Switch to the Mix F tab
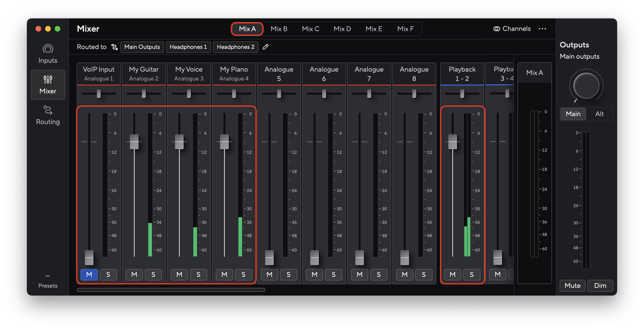The height and width of the screenshot is (331, 644). [405, 29]
